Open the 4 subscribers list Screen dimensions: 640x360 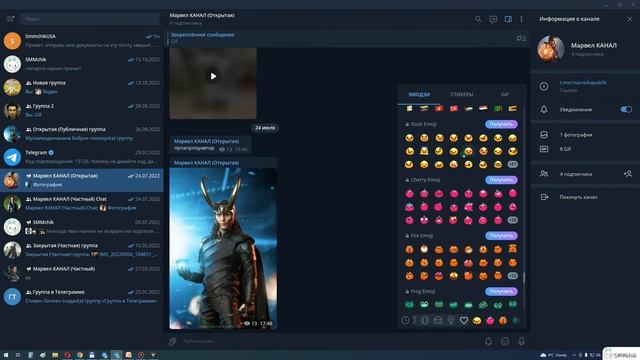576,174
